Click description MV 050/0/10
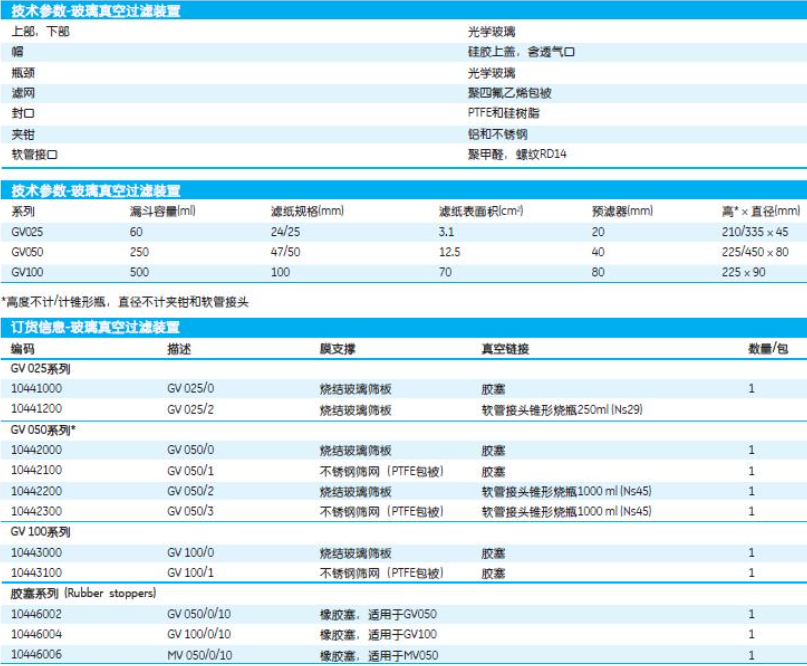The width and height of the screenshot is (807, 666). click(x=200, y=655)
